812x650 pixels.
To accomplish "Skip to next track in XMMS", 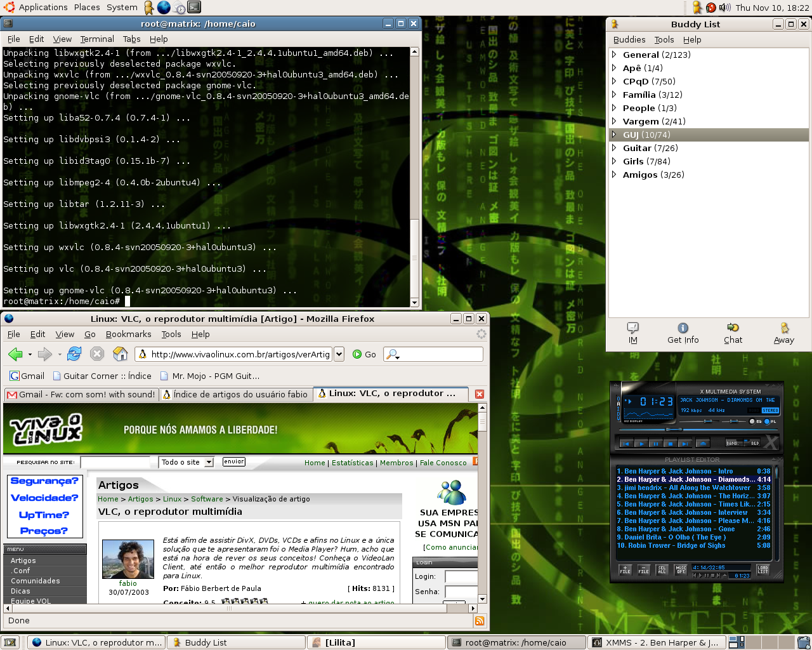I will 685,444.
